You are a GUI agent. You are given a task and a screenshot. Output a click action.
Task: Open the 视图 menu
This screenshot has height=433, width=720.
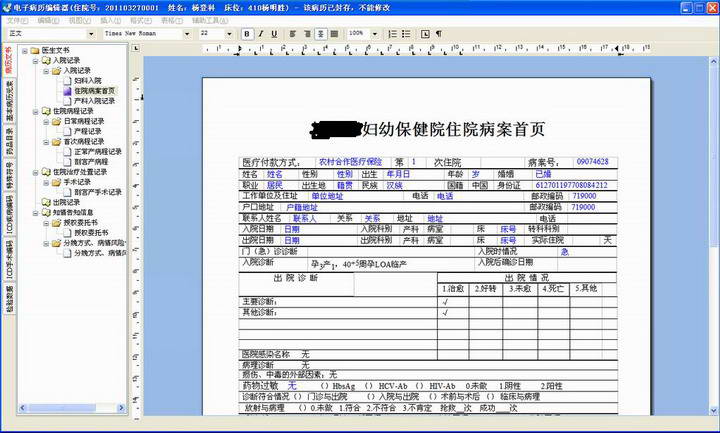(79, 21)
